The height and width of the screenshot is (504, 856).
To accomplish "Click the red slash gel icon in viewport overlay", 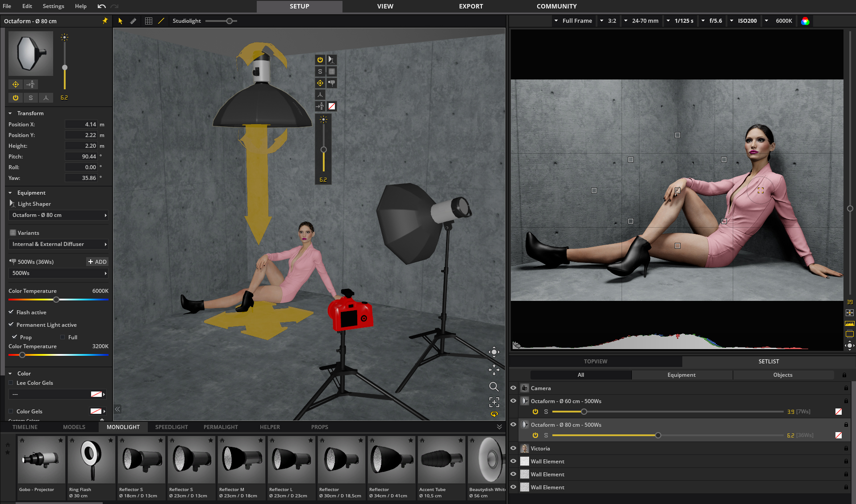I will click(332, 106).
